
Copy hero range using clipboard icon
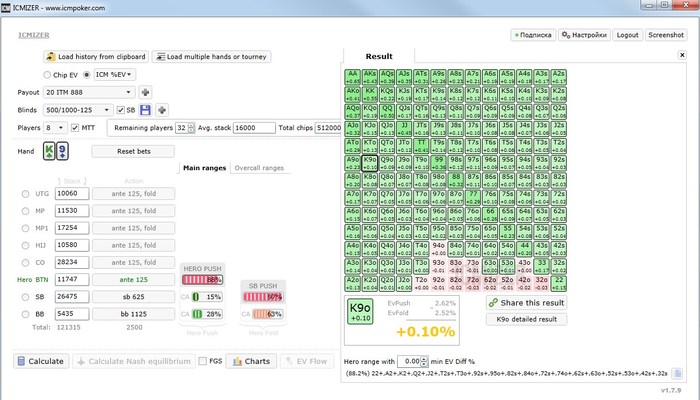(x=677, y=373)
